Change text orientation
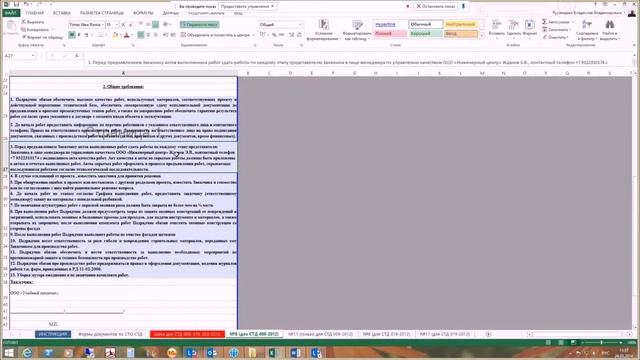The height and width of the screenshot is (360, 640). 167,25
